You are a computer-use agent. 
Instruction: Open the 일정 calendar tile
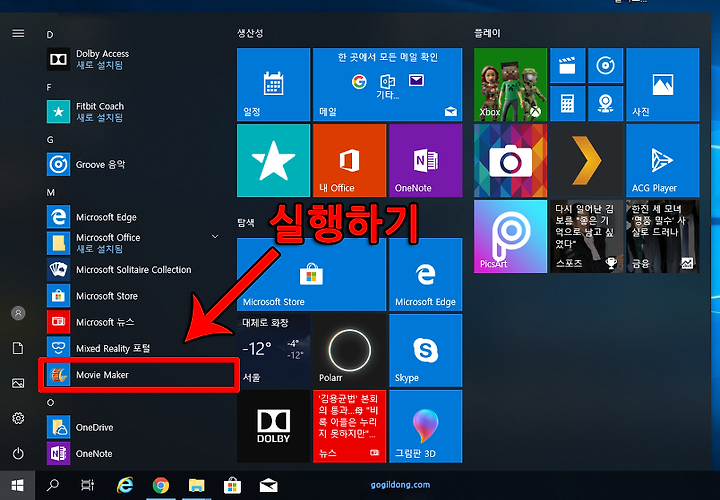pyautogui.click(x=273, y=84)
